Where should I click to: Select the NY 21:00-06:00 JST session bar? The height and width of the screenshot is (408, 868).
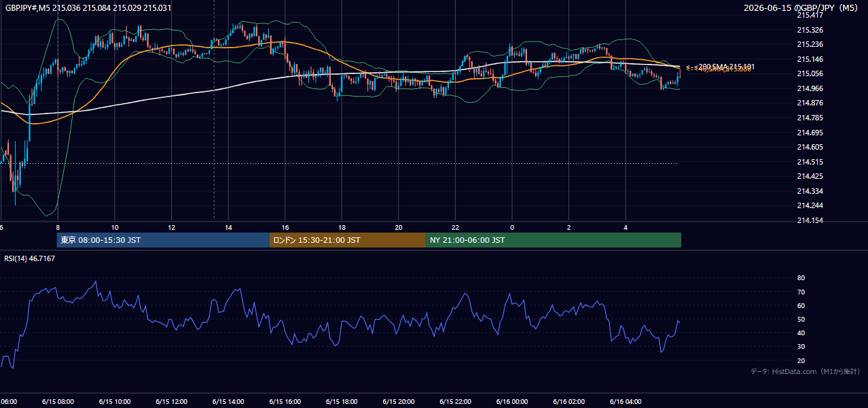click(554, 240)
